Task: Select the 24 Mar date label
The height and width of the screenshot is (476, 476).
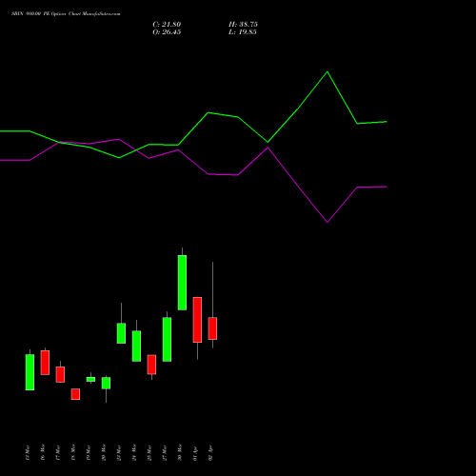Action: 134,452
